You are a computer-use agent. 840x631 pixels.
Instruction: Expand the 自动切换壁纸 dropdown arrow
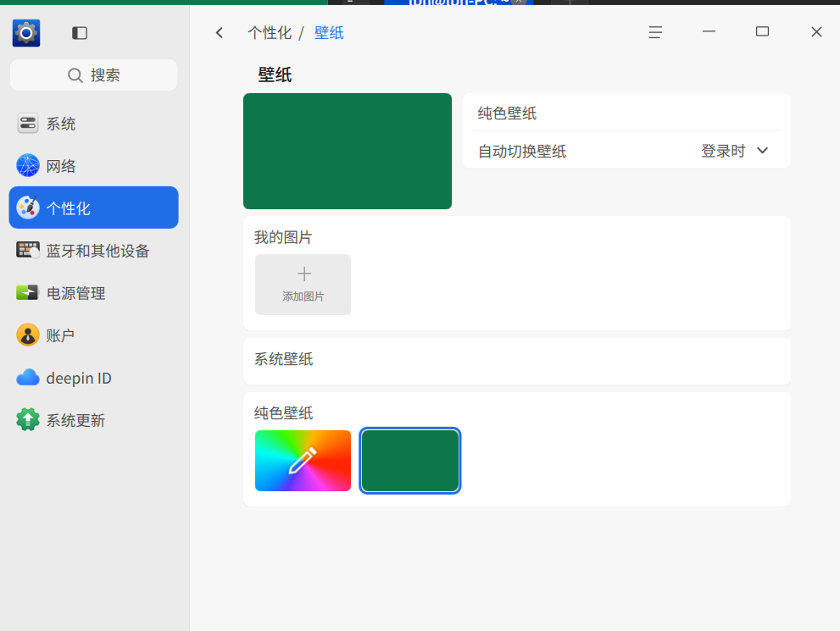[762, 151]
